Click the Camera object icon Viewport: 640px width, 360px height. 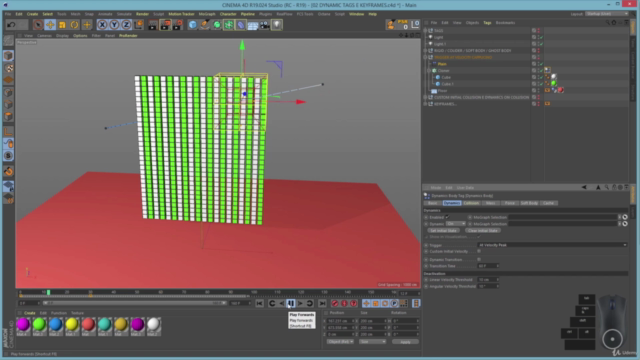pyautogui.click(x=265, y=25)
